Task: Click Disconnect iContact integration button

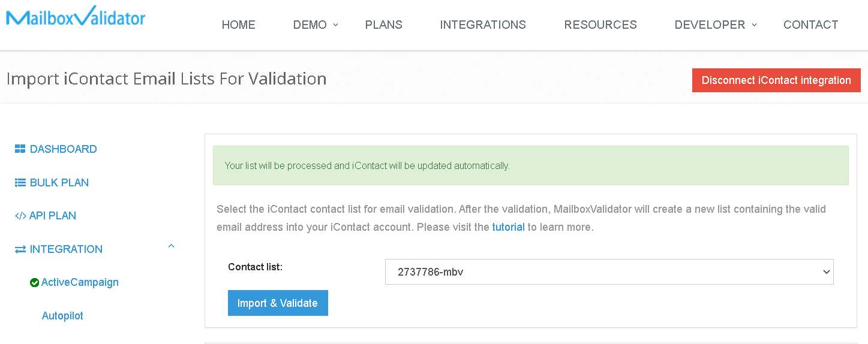Action: tap(776, 80)
